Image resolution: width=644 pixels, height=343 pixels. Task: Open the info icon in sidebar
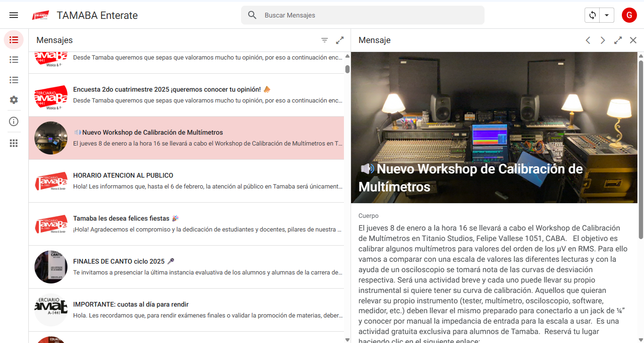coord(14,121)
